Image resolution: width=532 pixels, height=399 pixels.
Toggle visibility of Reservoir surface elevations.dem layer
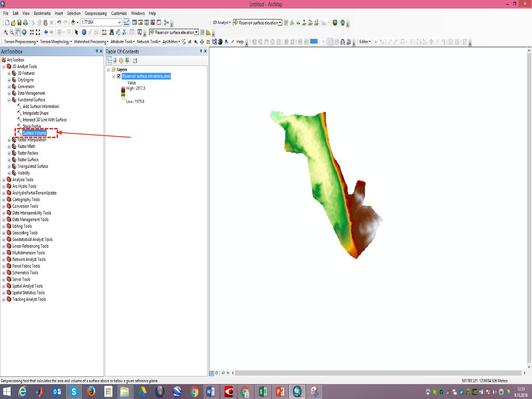(119, 76)
